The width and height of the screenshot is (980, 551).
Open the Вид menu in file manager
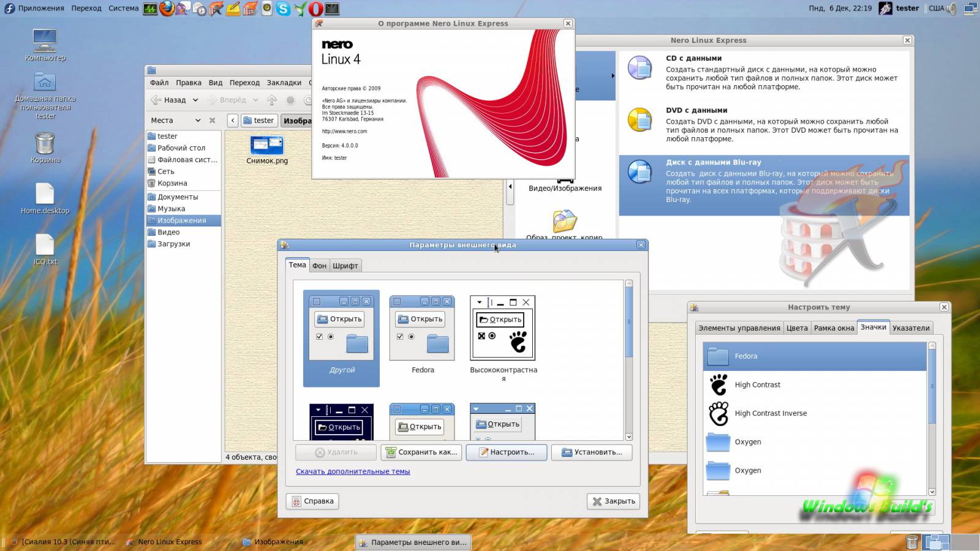point(216,83)
